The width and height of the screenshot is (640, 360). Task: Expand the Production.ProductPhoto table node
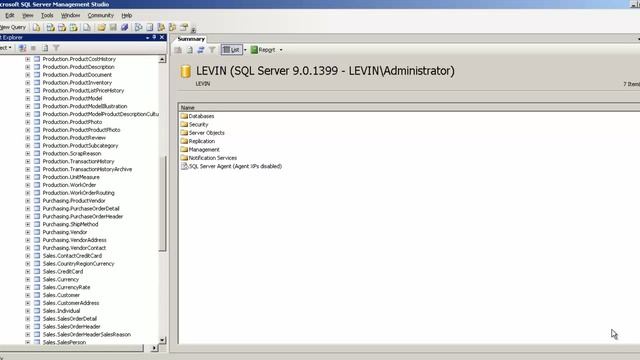[27, 122]
